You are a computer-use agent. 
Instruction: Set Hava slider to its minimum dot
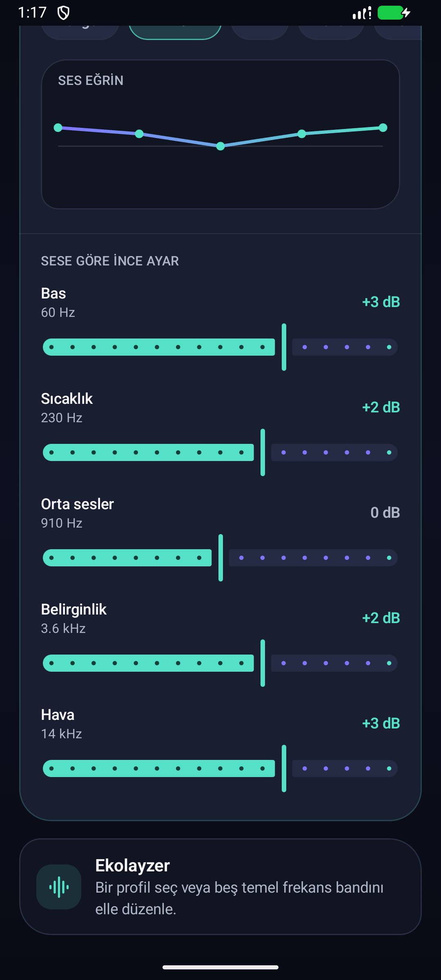[51, 768]
